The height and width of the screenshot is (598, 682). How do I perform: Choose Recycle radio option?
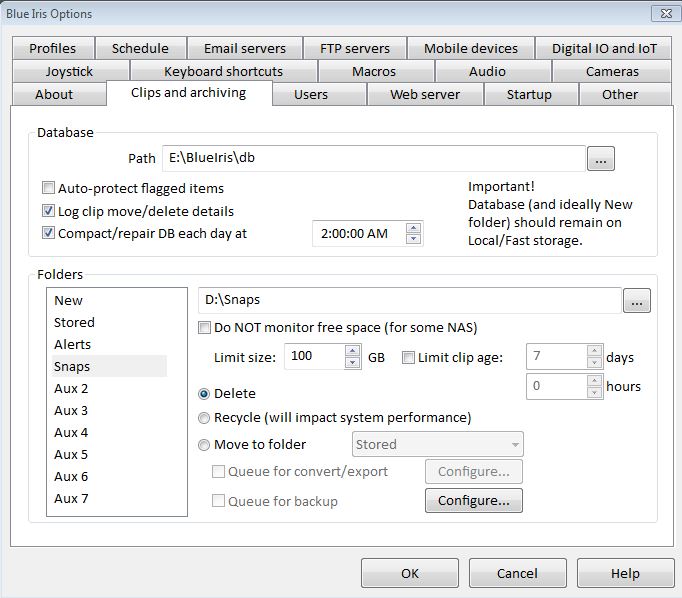[x=204, y=418]
